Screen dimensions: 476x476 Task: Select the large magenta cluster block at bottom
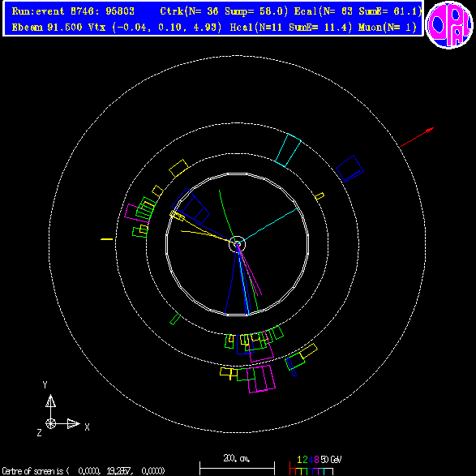click(262, 380)
